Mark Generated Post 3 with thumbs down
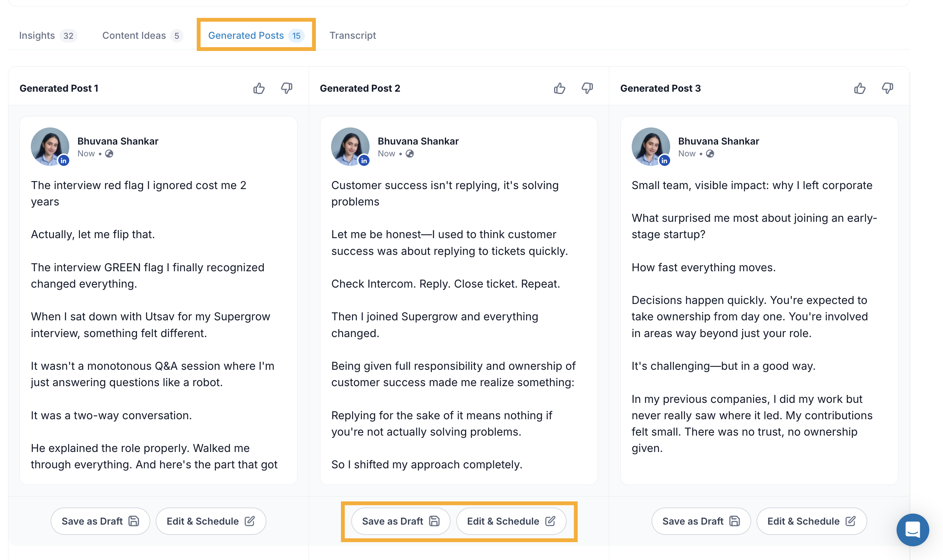 click(x=887, y=88)
